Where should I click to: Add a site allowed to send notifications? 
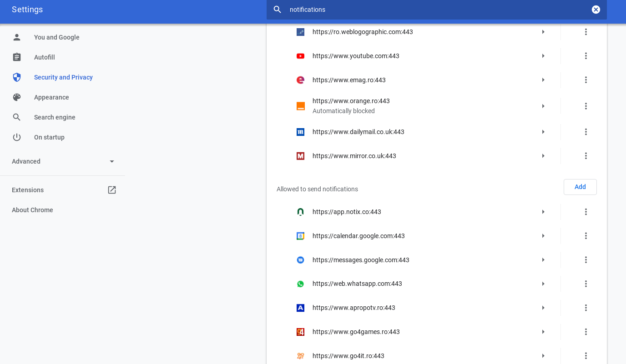click(x=580, y=187)
